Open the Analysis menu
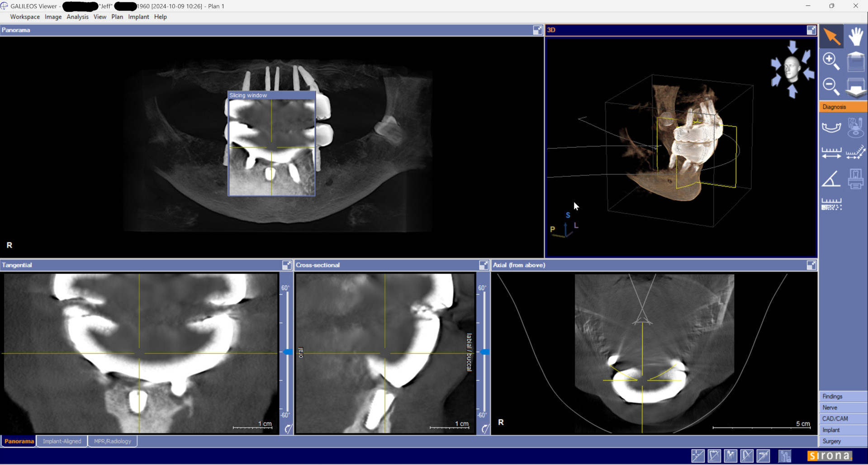The height and width of the screenshot is (465, 868). click(x=77, y=17)
